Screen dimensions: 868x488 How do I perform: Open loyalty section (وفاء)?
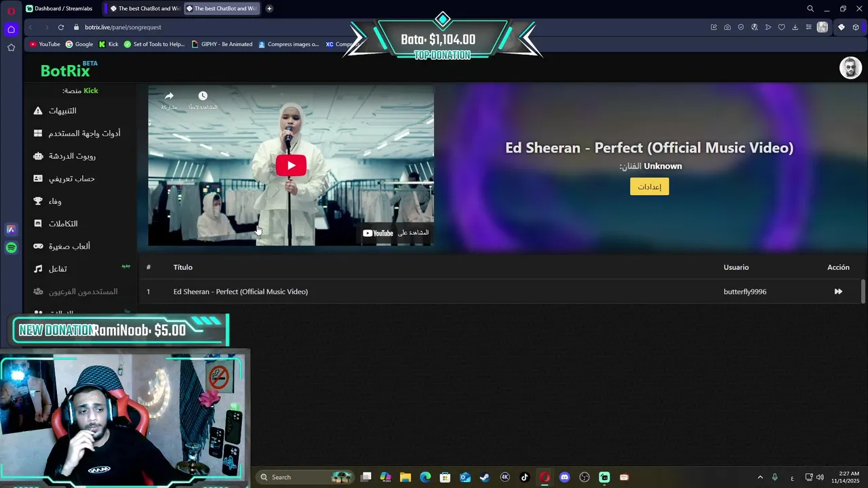[55, 201]
